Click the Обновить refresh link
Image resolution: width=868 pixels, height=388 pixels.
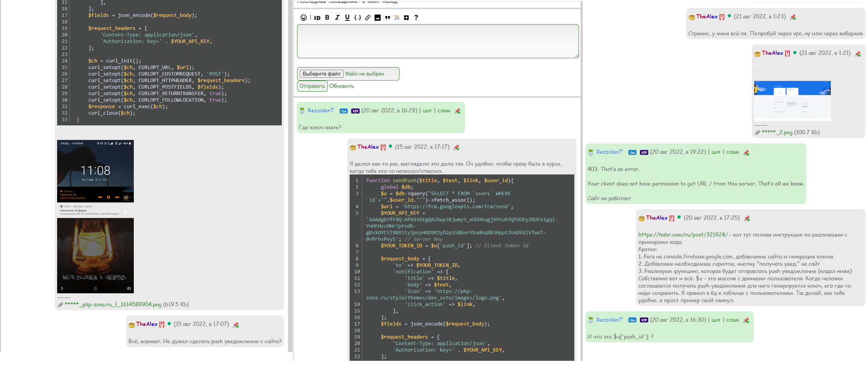click(341, 86)
